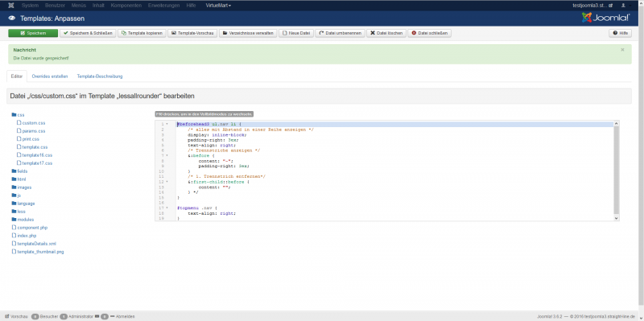Fold code block at line 17

pos(167,208)
